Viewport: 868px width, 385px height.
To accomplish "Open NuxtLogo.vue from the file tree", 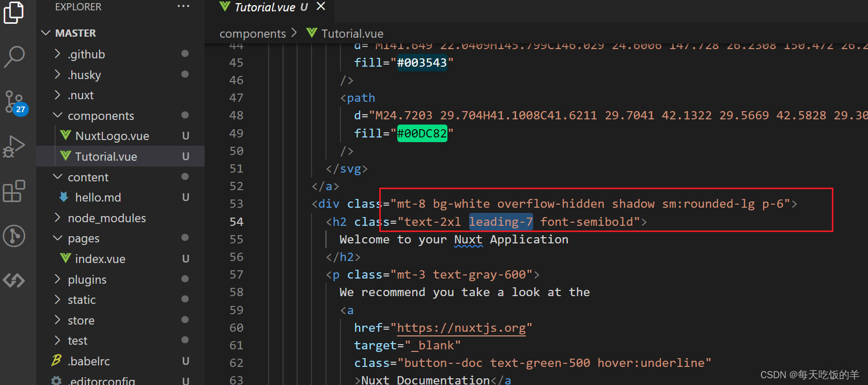I will click(112, 136).
